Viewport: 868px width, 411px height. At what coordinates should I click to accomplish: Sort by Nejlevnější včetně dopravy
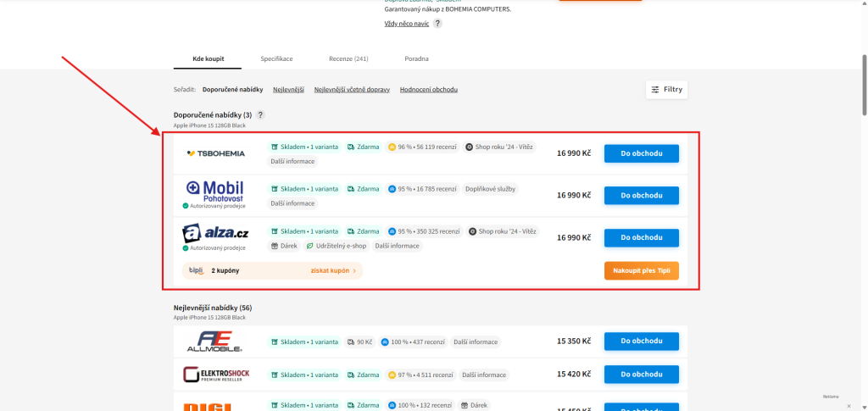click(x=352, y=90)
